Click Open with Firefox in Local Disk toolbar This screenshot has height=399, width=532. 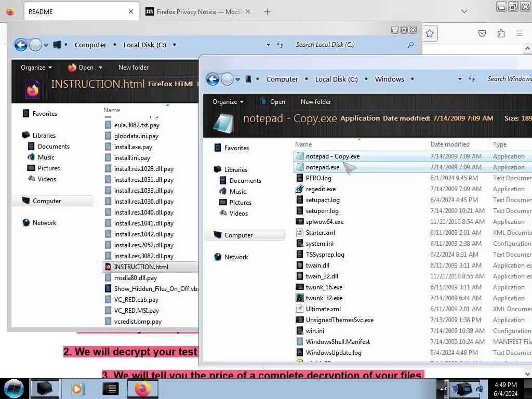(x=81, y=68)
